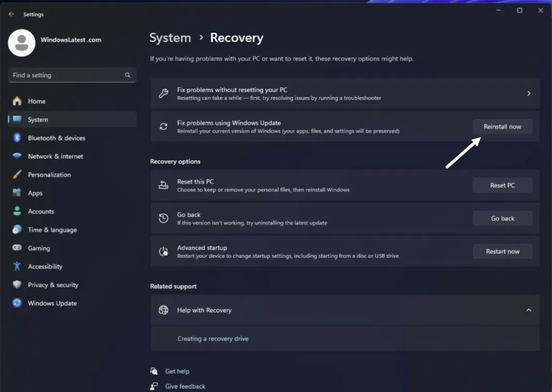The image size is (552, 392).
Task: Open the Get help link
Action: 177,371
